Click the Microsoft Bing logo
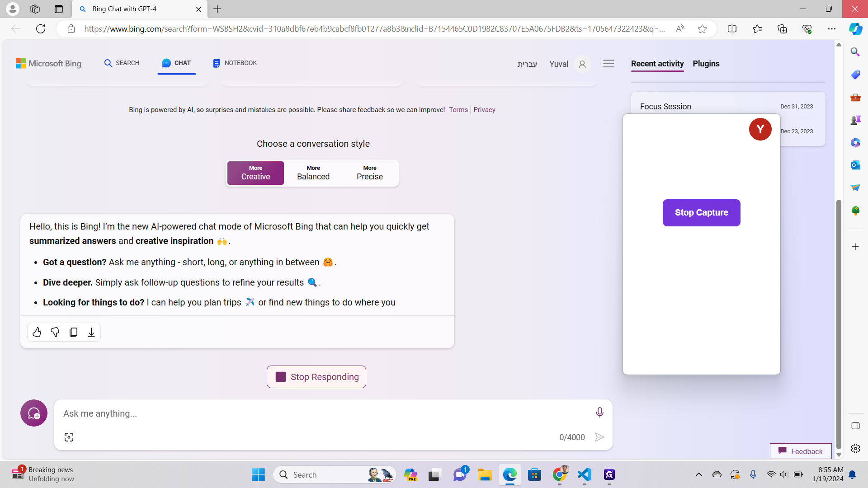The width and height of the screenshot is (868, 488). click(x=48, y=64)
